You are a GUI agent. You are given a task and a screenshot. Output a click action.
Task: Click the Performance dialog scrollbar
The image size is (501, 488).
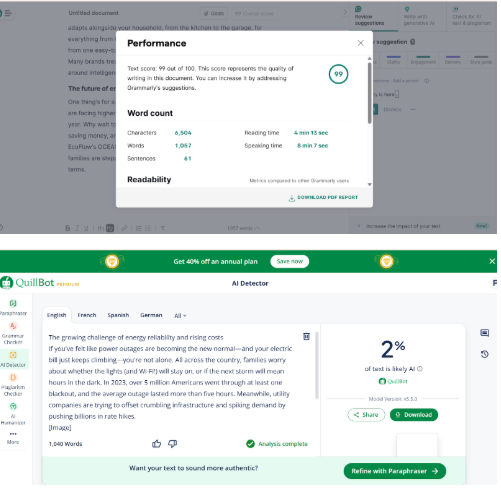[369, 93]
